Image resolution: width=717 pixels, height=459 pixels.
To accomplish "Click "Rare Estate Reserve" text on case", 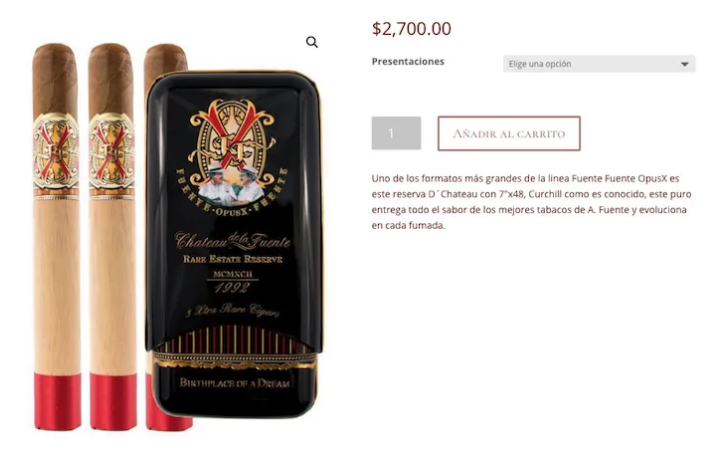I will pyautogui.click(x=233, y=259).
